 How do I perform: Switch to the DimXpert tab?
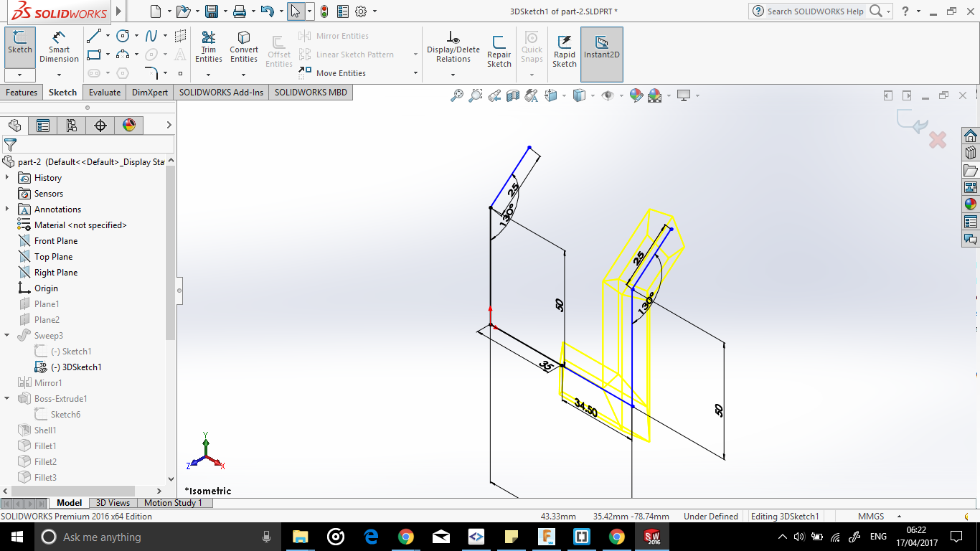tap(150, 93)
